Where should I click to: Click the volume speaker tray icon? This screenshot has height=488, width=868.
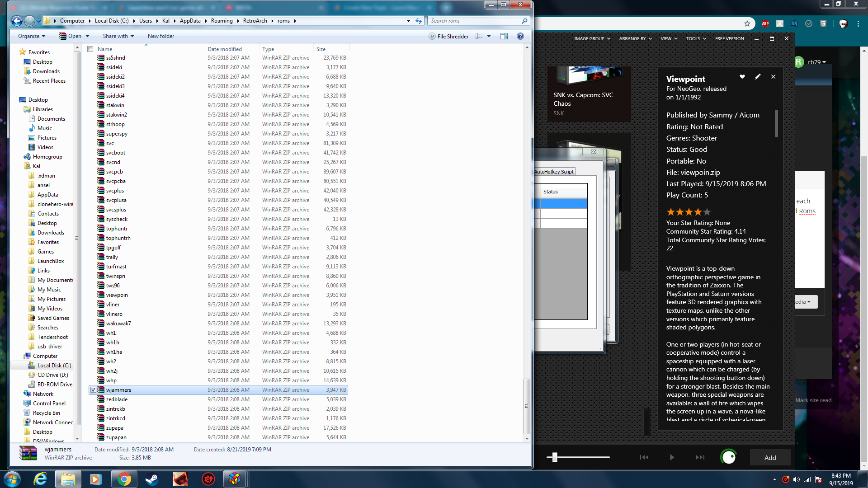coord(797,479)
